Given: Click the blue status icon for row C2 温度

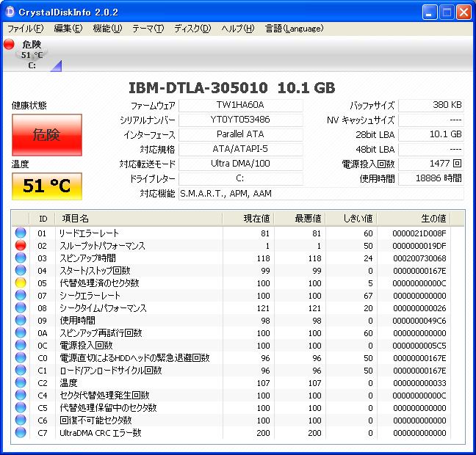Looking at the screenshot, I should click(21, 382).
